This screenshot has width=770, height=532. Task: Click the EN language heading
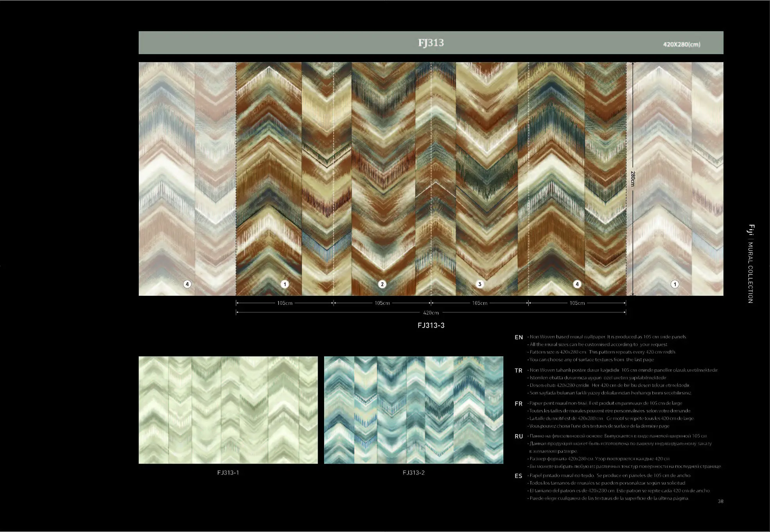click(519, 337)
